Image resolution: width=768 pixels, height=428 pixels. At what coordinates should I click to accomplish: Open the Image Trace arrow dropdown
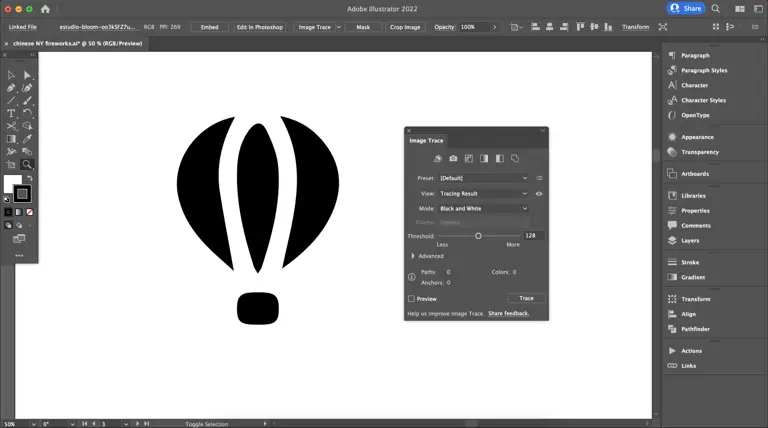click(x=338, y=27)
